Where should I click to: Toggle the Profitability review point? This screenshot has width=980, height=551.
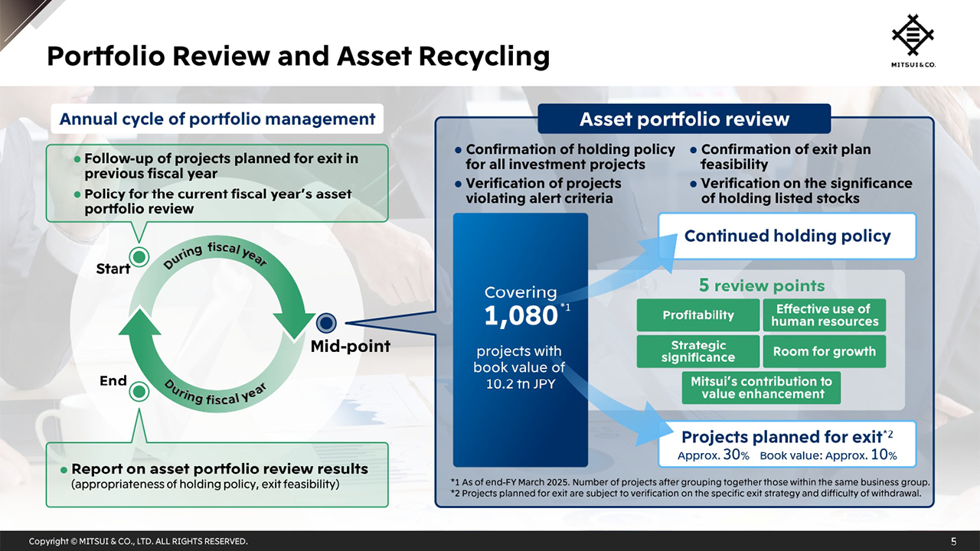(697, 315)
